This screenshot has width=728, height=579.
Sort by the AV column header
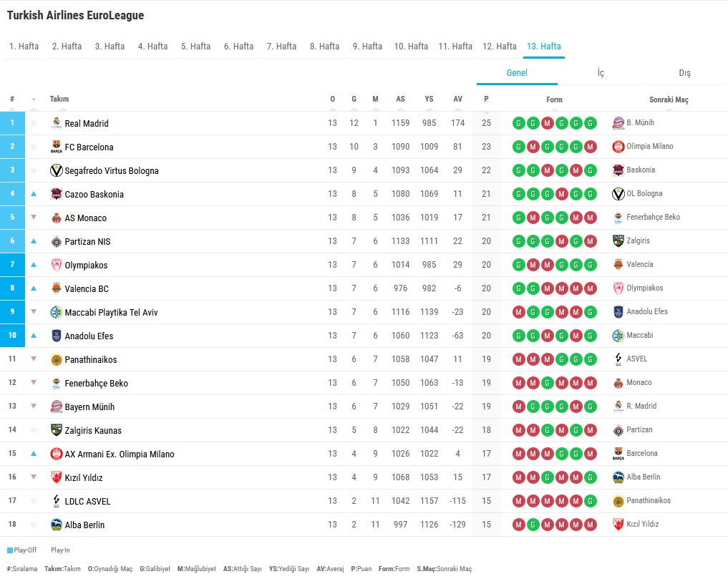458,99
